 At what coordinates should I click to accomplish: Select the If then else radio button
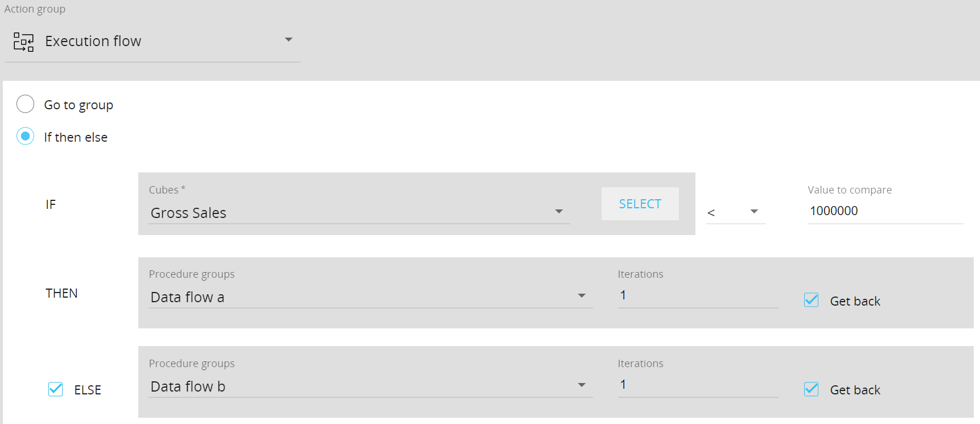pos(25,136)
